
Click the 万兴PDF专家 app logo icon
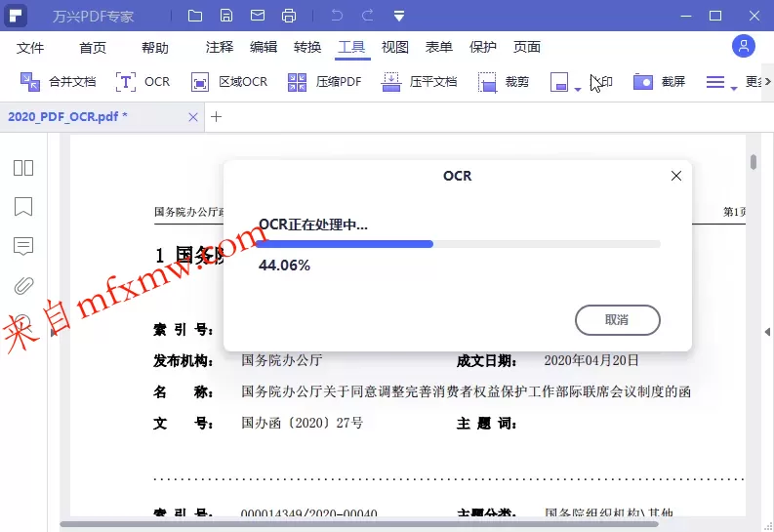(x=16, y=16)
